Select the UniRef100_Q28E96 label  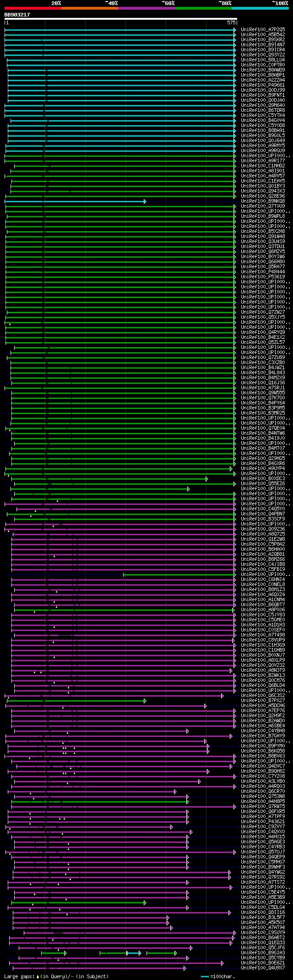click(263, 196)
